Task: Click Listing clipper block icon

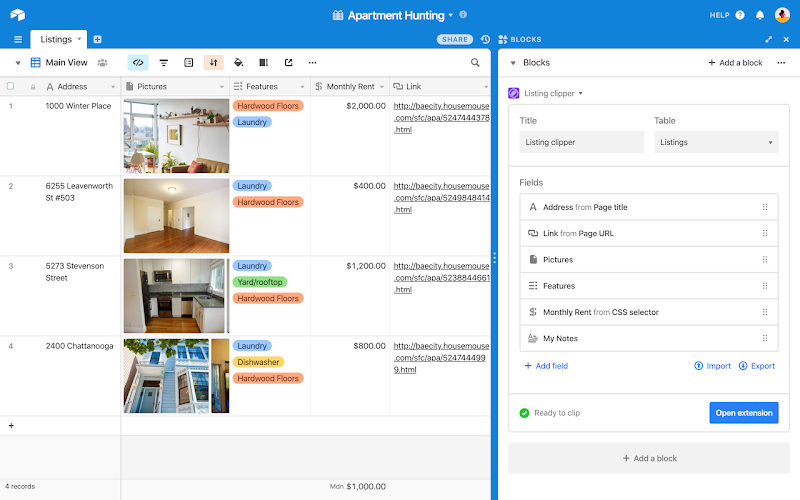Action: click(514, 93)
